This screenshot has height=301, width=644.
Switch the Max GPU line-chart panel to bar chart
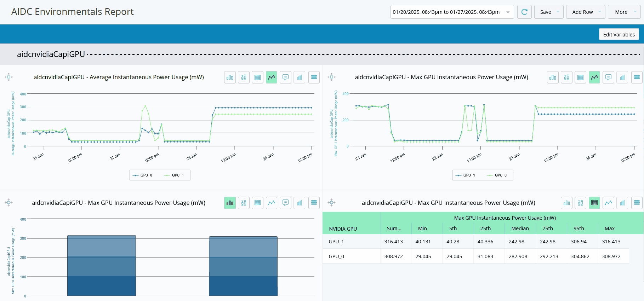tap(553, 77)
